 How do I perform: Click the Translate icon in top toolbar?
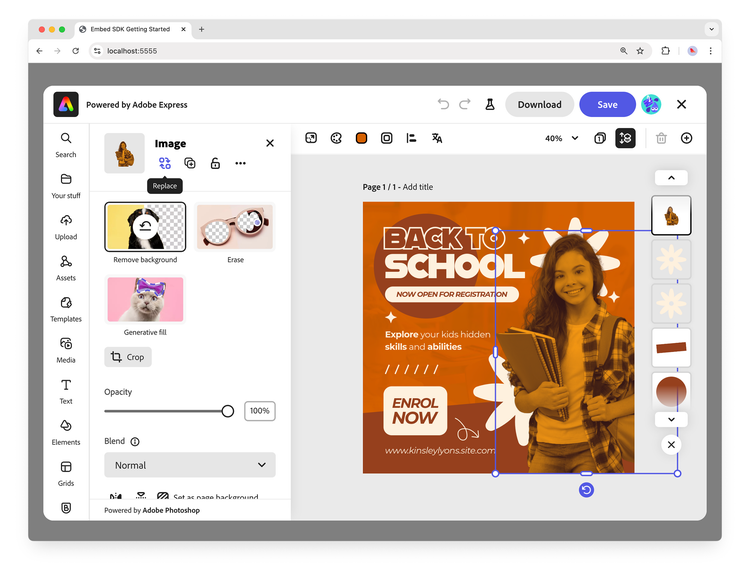(x=437, y=138)
